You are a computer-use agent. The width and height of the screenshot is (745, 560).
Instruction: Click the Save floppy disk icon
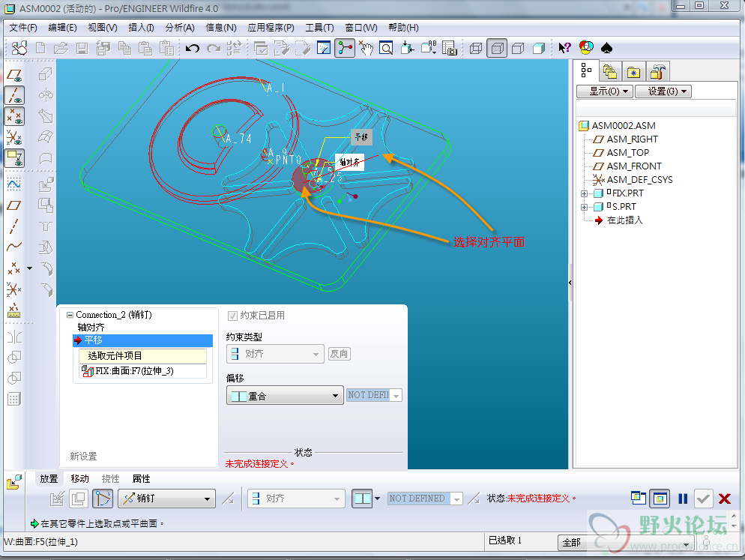[82, 48]
